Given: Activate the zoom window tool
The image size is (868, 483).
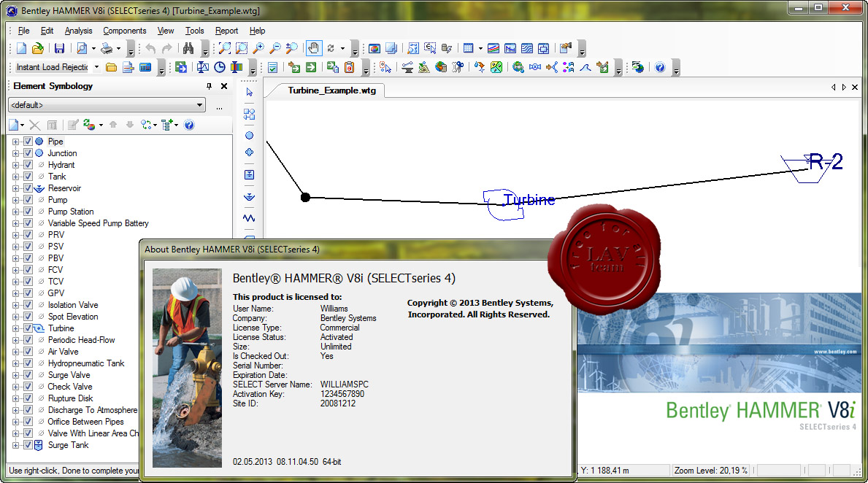Looking at the screenshot, I should click(242, 49).
